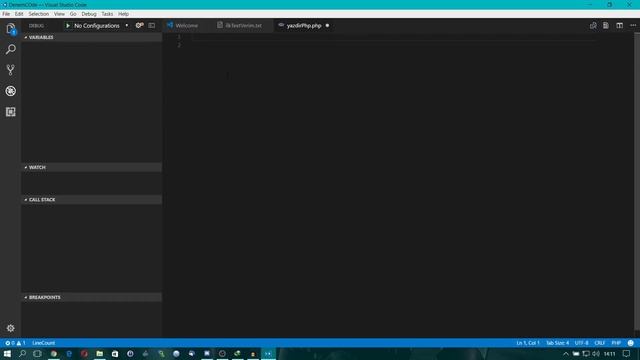640x360 pixels.
Task: Click LineCount in the status bar
Action: 44,343
